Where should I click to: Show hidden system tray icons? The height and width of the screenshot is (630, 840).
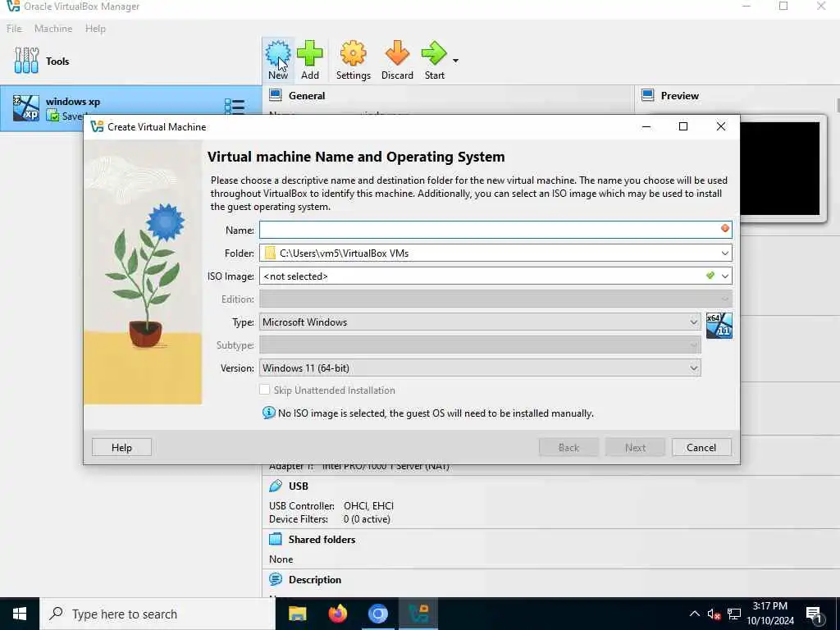tap(694, 614)
